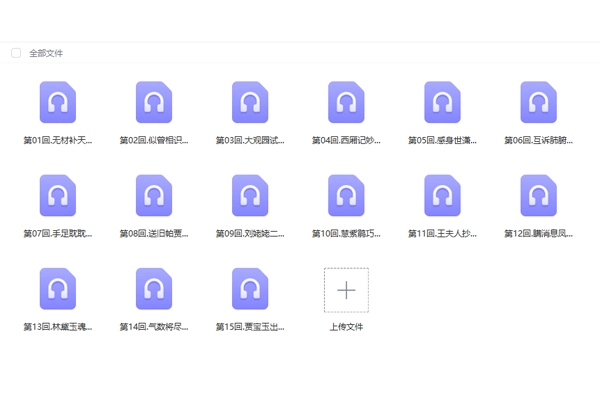
Task: Click the 上传文件 label
Action: [346, 327]
